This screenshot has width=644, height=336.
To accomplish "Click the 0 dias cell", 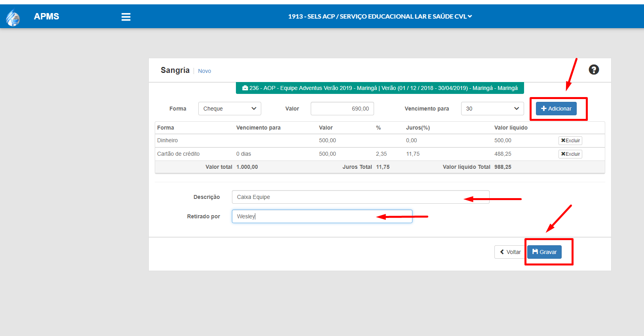I will (243, 154).
